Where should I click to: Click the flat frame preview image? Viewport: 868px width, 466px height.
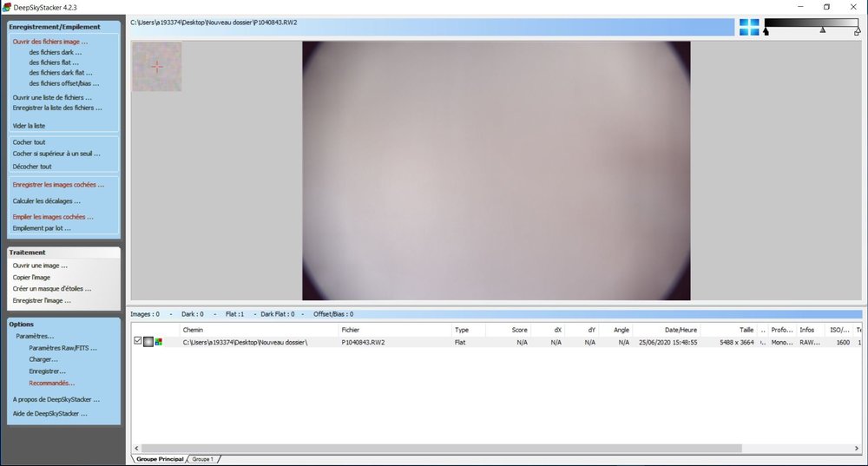496,170
